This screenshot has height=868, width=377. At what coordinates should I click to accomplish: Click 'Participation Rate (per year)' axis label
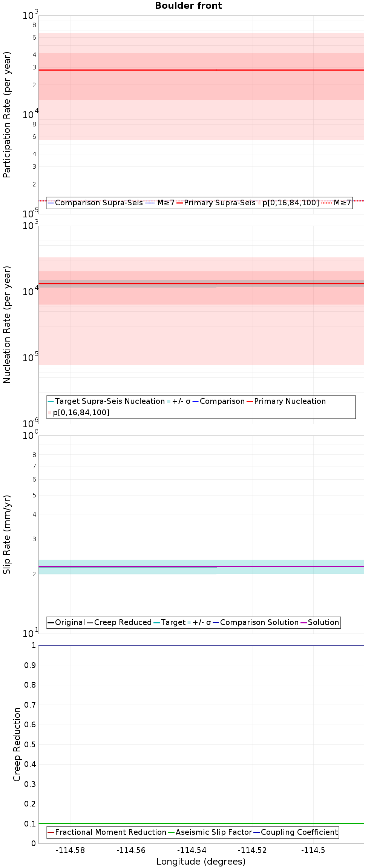[x=7, y=115]
